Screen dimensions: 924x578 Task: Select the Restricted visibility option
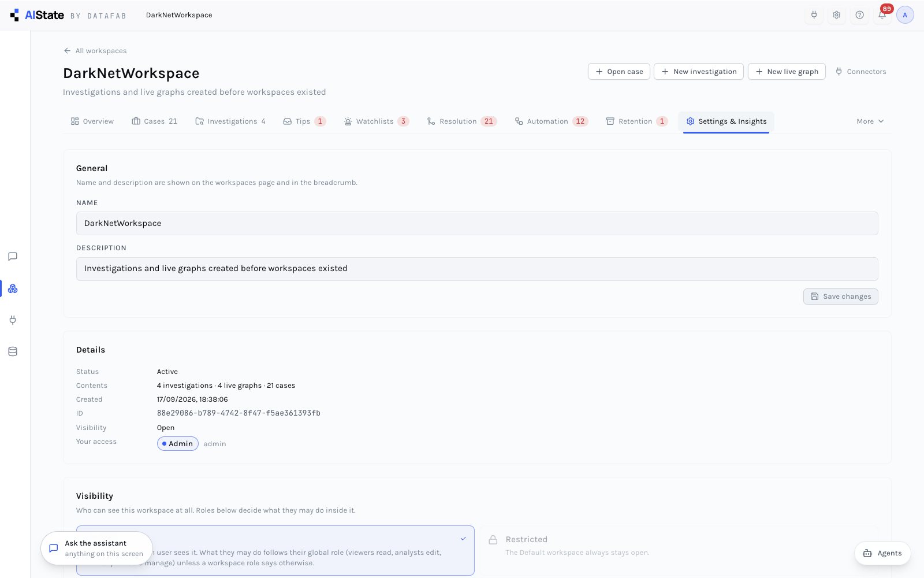[x=679, y=550]
